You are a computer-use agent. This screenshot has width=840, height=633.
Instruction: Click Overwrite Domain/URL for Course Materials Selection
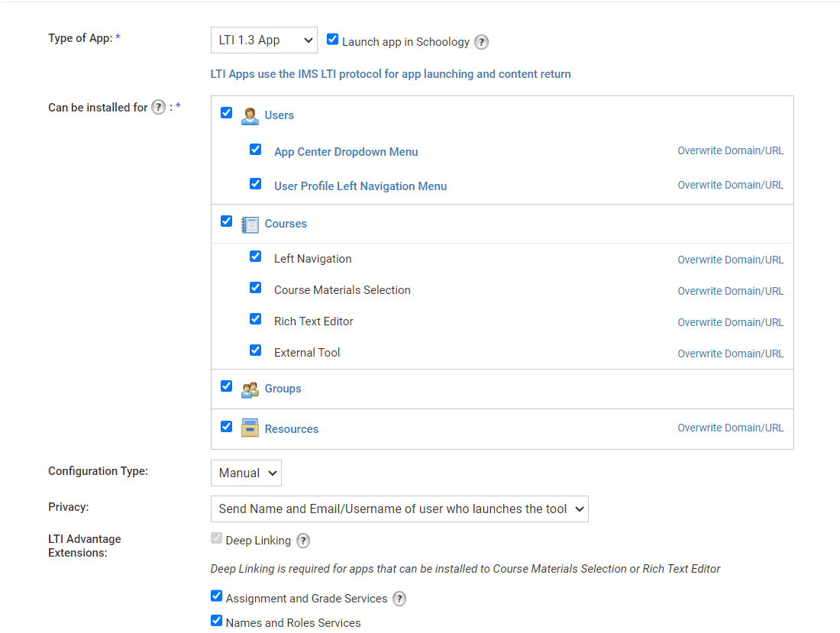(x=730, y=291)
